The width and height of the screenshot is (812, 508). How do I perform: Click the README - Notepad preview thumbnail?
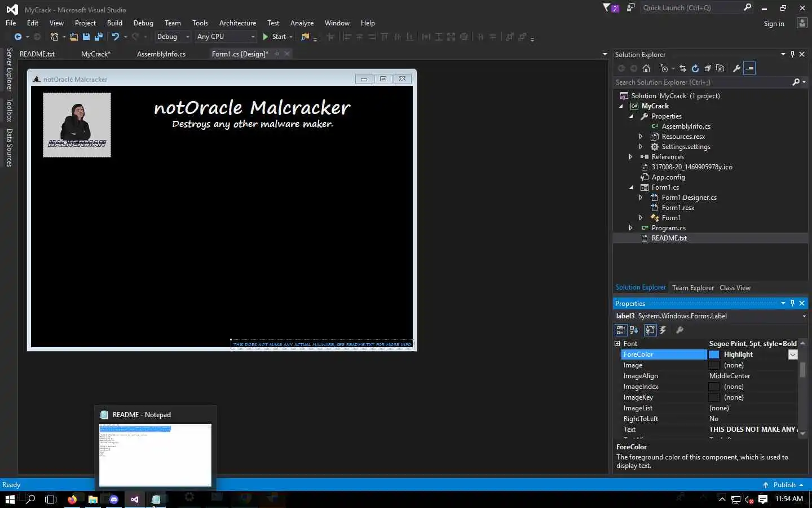pos(155,455)
